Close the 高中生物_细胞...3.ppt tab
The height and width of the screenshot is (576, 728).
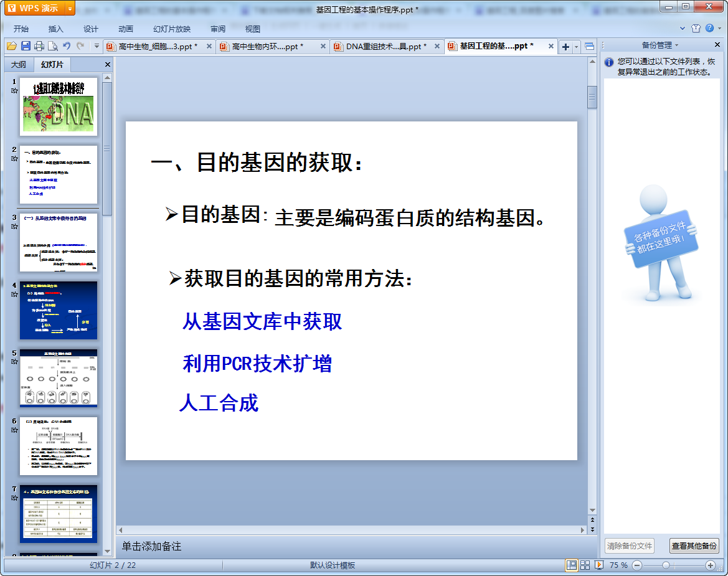coord(209,47)
